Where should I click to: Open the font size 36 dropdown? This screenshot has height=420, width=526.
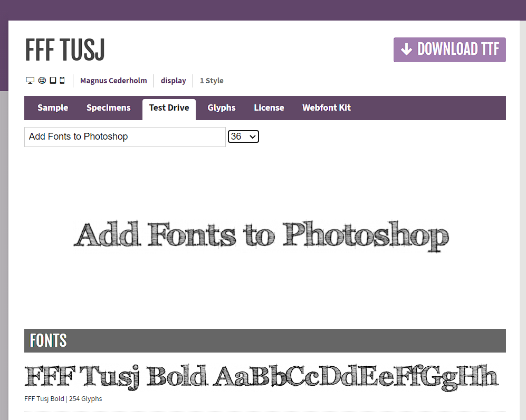point(243,136)
